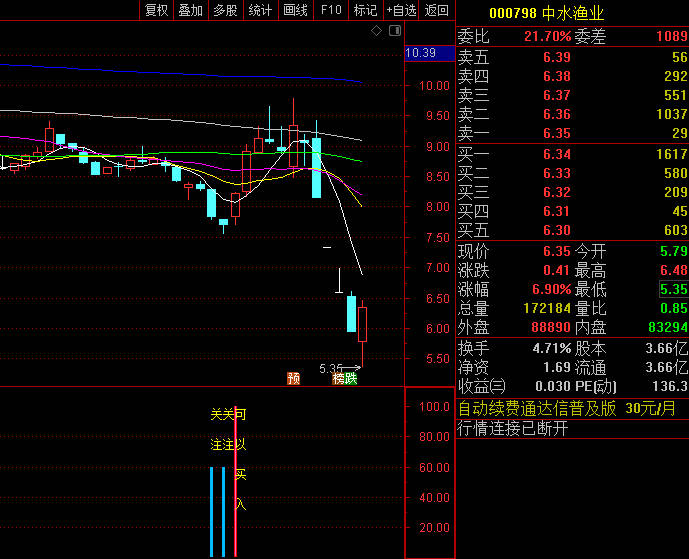The width and height of the screenshot is (689, 559).
Task: Click the green 跌 marker on chart
Action: [x=351, y=378]
